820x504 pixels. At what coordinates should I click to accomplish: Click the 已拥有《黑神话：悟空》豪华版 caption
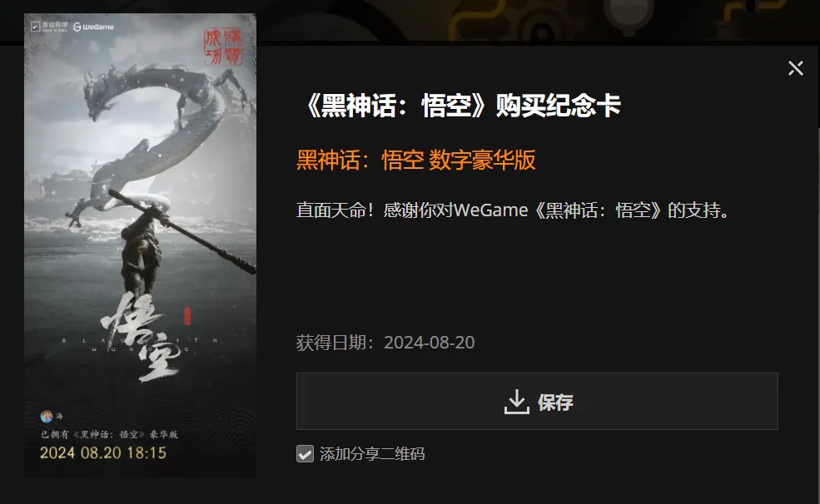[109, 434]
